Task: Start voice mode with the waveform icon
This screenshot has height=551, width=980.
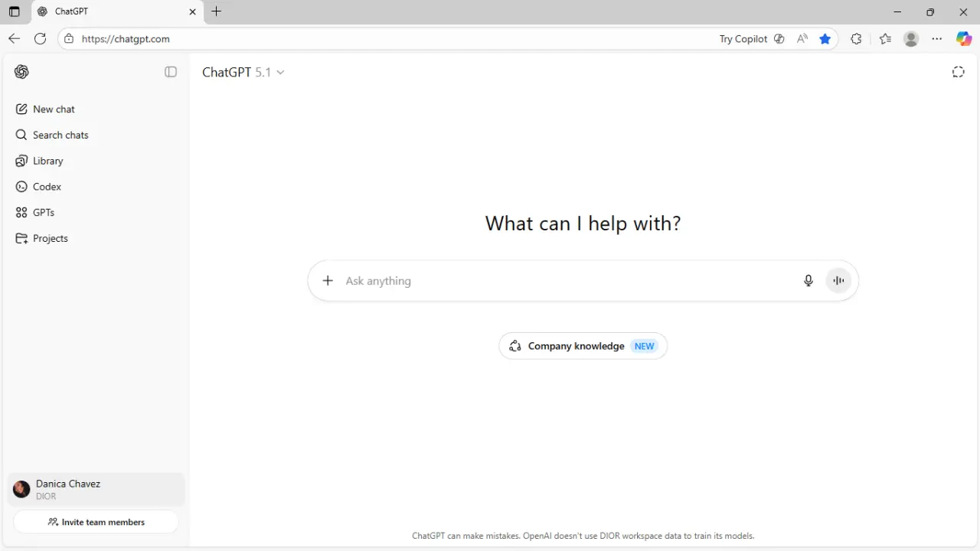Action: (838, 281)
